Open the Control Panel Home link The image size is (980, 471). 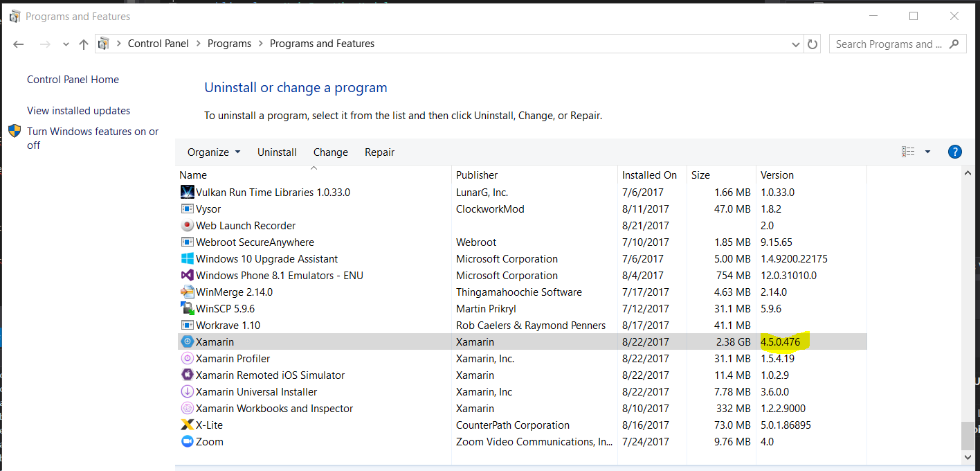[x=73, y=80]
